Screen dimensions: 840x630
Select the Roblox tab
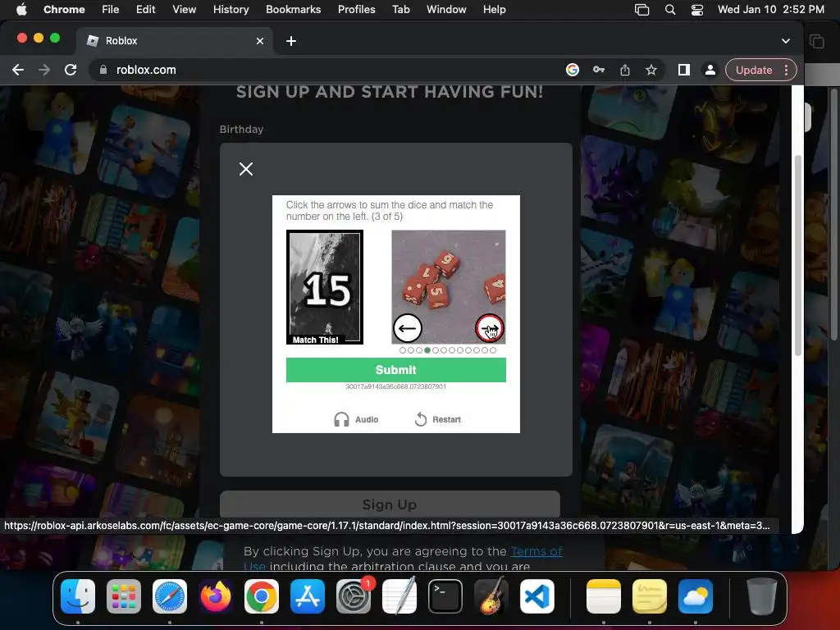[x=174, y=41]
